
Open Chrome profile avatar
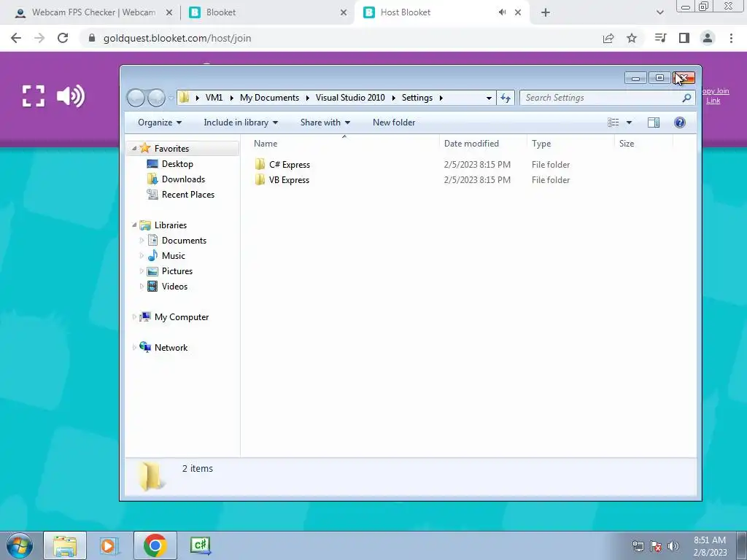coord(708,38)
